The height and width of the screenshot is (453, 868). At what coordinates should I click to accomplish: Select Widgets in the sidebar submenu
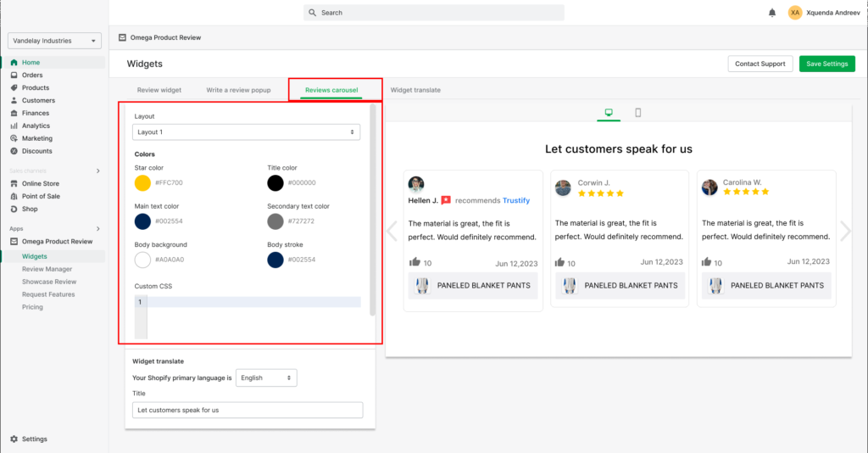(x=34, y=256)
